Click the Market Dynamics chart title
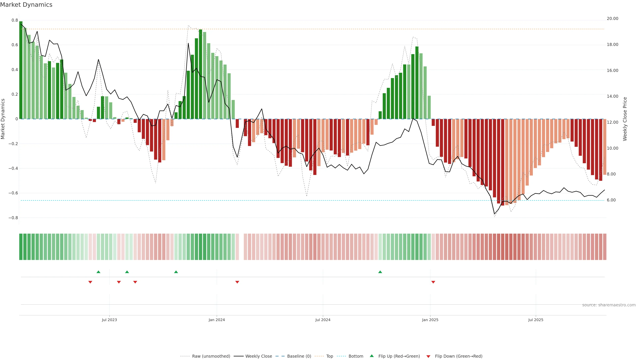The height and width of the screenshot is (362, 644). coord(26,5)
